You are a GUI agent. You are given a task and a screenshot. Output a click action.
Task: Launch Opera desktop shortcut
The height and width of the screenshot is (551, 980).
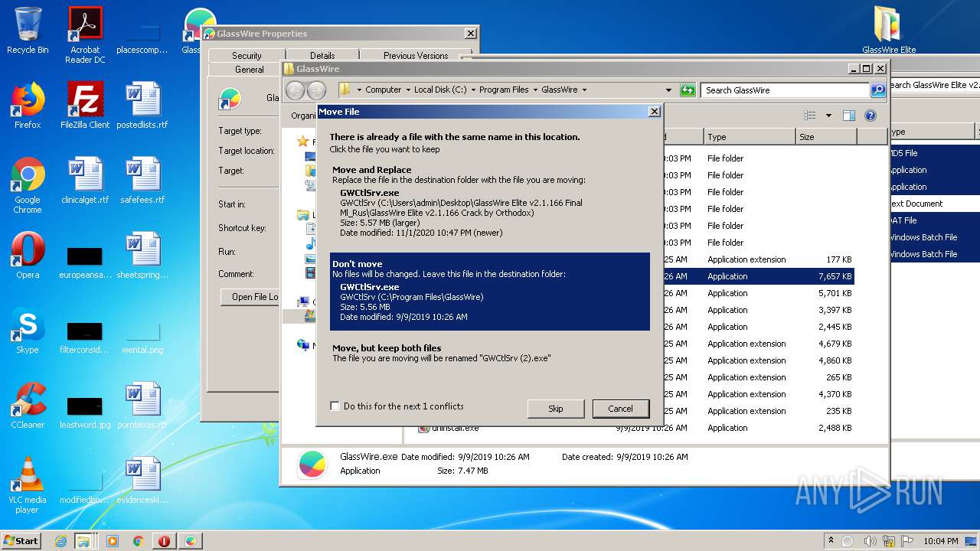pyautogui.click(x=28, y=256)
